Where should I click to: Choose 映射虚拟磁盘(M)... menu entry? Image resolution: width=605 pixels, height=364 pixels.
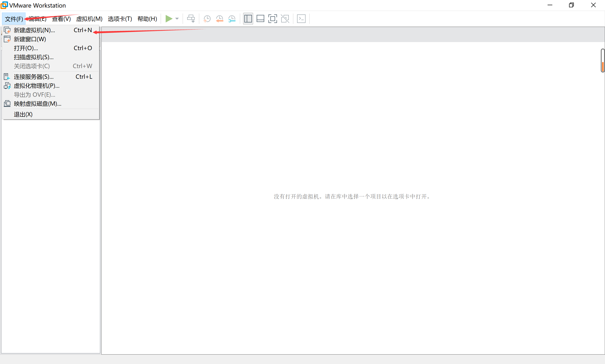point(51,104)
